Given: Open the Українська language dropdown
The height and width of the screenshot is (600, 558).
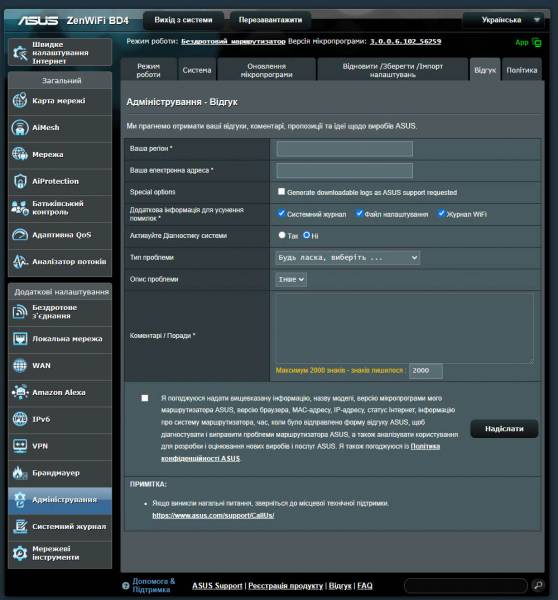Looking at the screenshot, I should click(503, 20).
